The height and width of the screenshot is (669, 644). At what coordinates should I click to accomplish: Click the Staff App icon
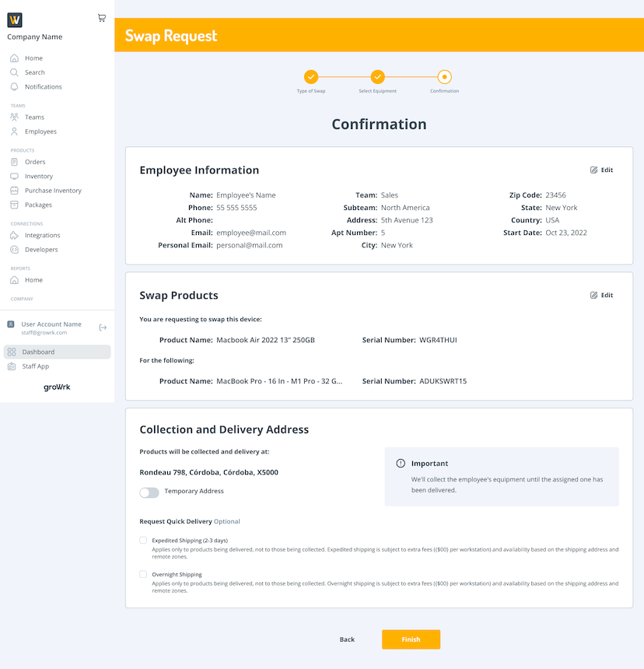click(x=12, y=366)
